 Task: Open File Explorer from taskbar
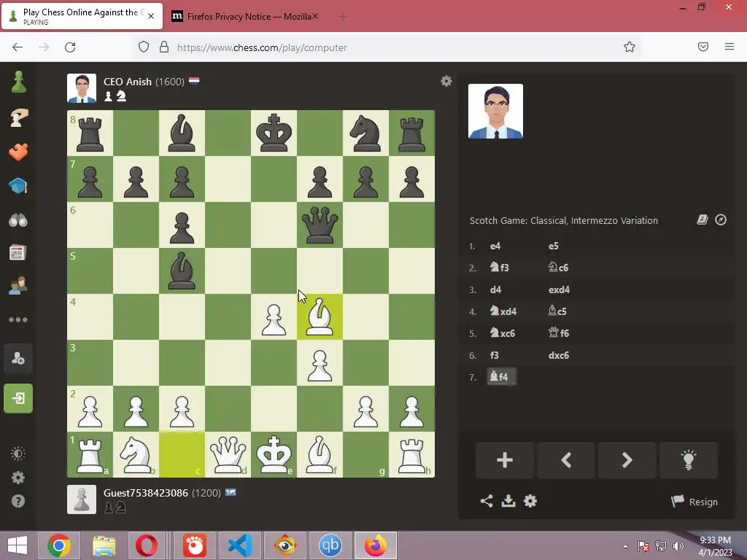coord(104,545)
